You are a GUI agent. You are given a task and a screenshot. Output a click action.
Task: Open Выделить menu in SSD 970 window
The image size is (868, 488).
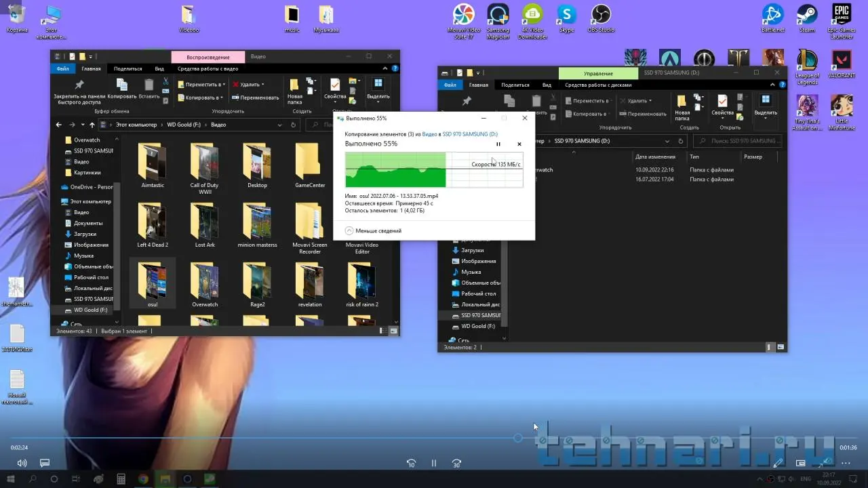(x=766, y=105)
